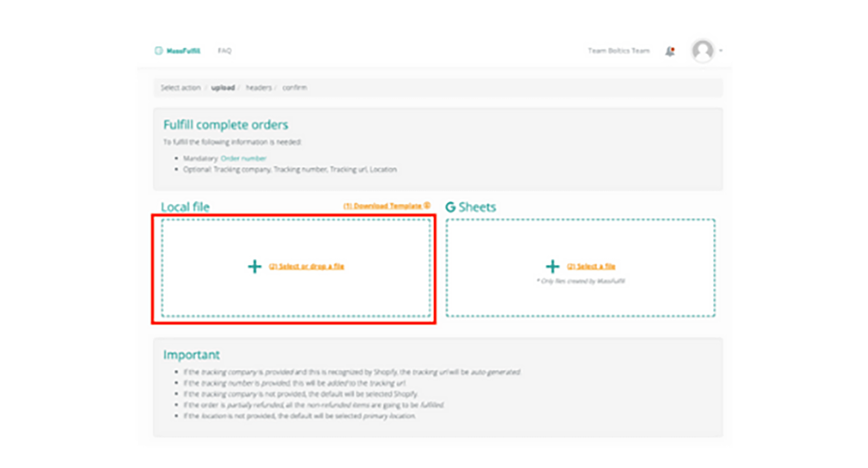Click the MassFulfill logo icon
Viewport: 868px width, 468px height.
tap(158, 51)
